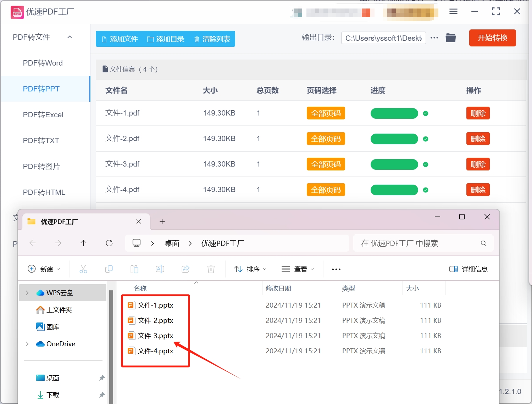The image size is (532, 404).
Task: Select PDF转Word in sidebar
Action: click(x=43, y=63)
